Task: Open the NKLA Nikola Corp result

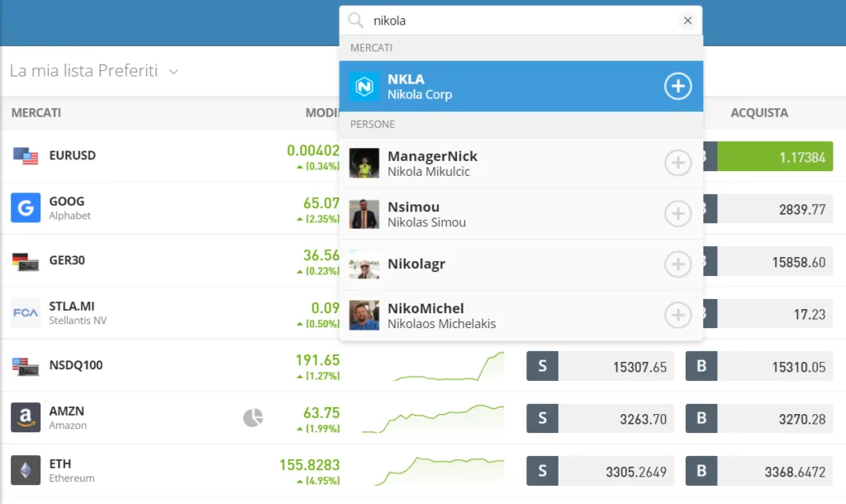Action: [520, 86]
